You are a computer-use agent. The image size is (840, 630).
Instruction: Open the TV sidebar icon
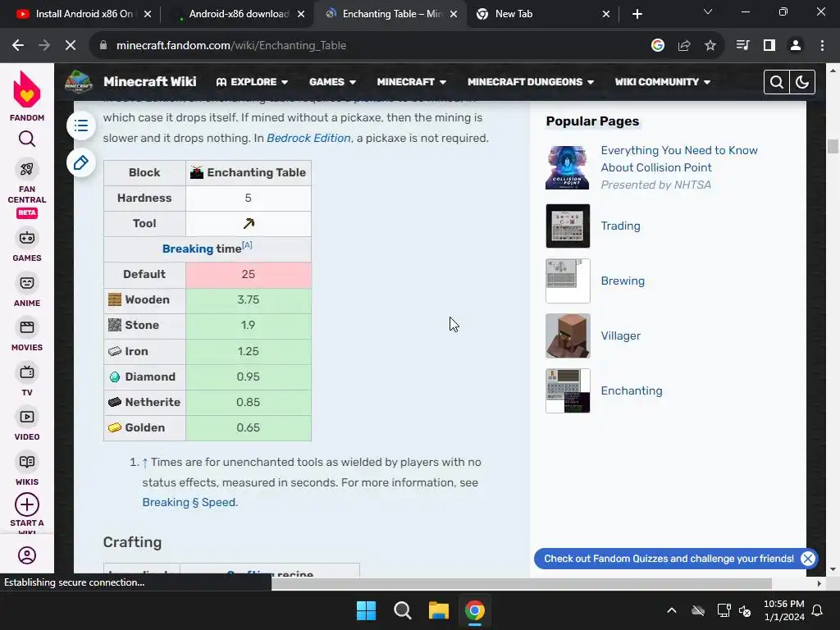click(27, 372)
